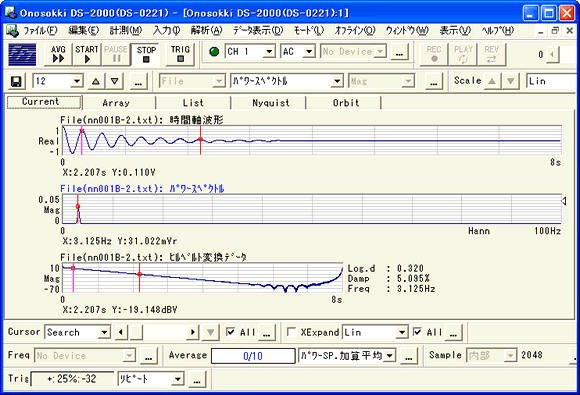The image size is (580, 395).
Task: Click the START measurement button
Action: (87, 54)
